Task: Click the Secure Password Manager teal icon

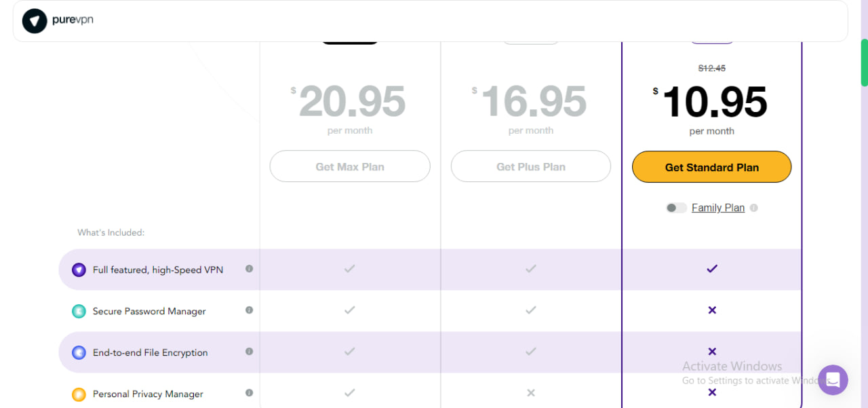Action: (79, 311)
